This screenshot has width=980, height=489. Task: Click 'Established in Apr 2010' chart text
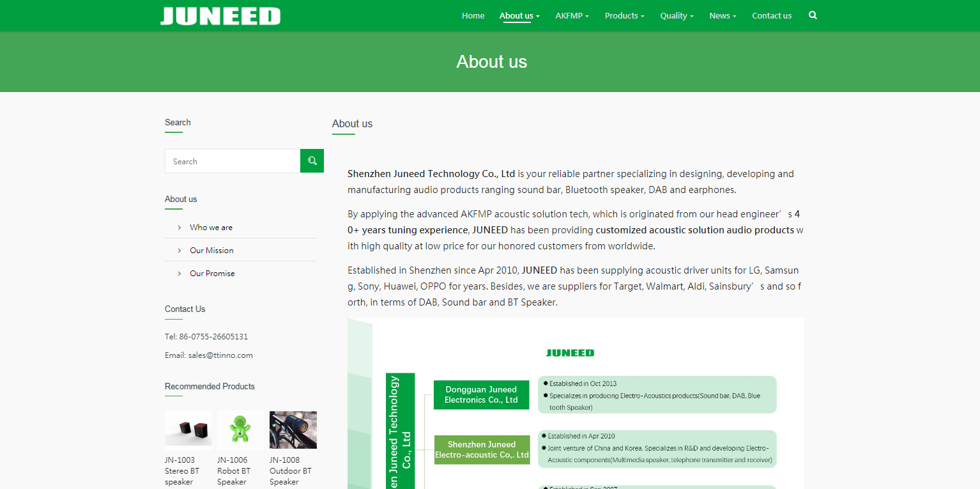coord(581,436)
